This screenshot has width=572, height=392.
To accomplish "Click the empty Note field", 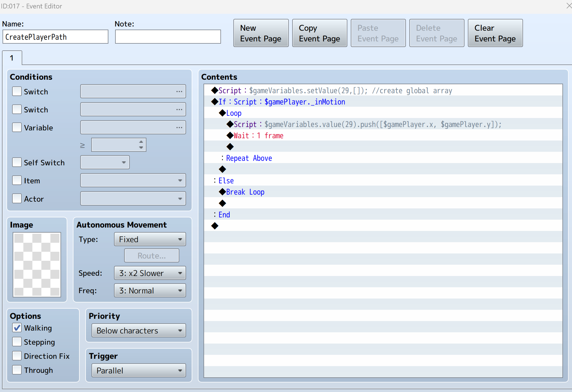I will point(168,37).
